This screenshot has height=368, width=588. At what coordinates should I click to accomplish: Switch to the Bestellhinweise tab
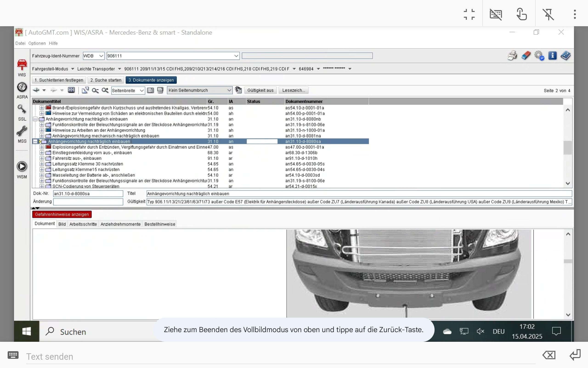pos(160,224)
